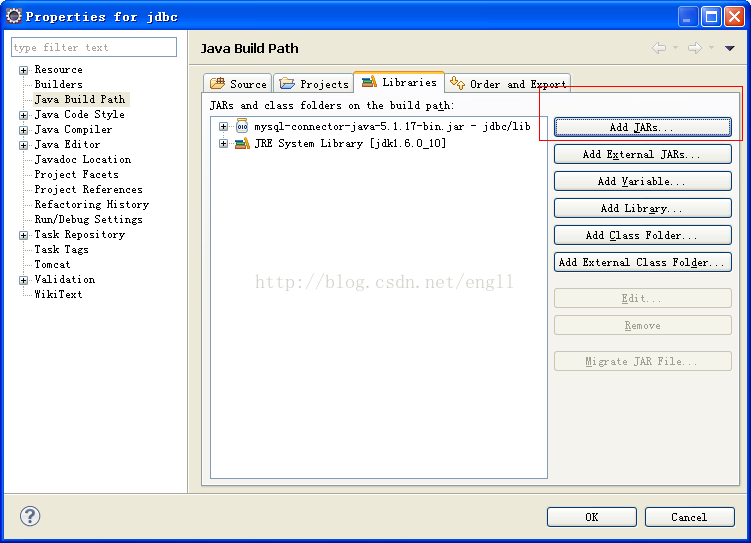
Task: Click the help question mark icon
Action: tap(30, 516)
